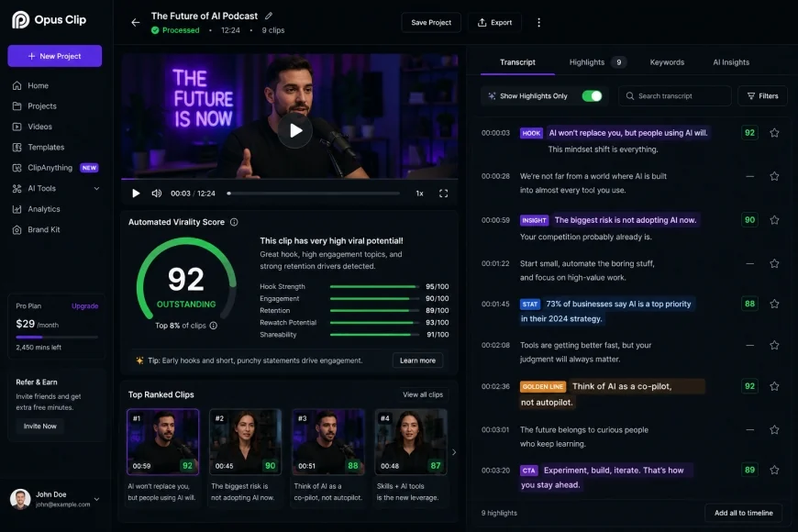798x532 pixels.
Task: Star the 00:03:01 'future belongs' line
Action: pos(774,429)
